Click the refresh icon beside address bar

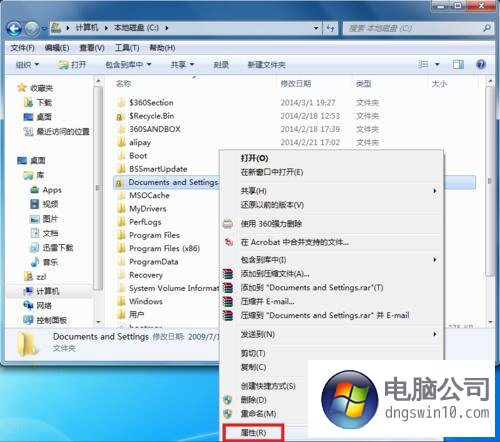(x=330, y=28)
